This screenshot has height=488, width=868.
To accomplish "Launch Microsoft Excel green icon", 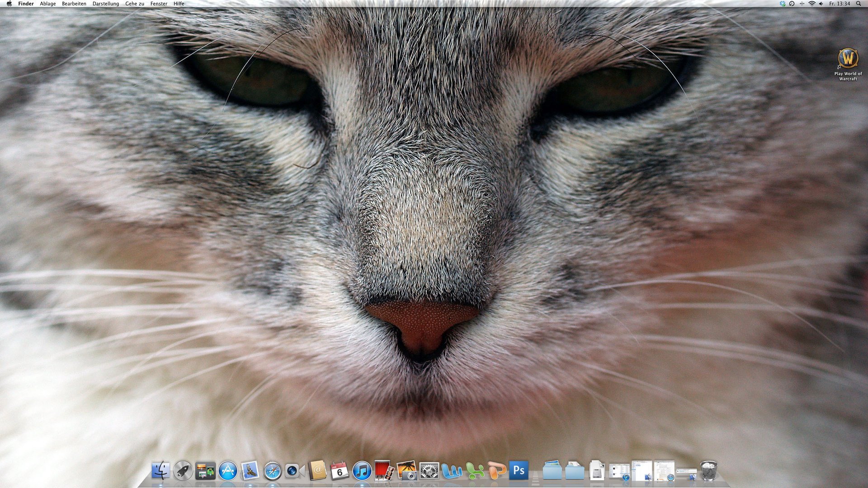I will click(x=474, y=471).
